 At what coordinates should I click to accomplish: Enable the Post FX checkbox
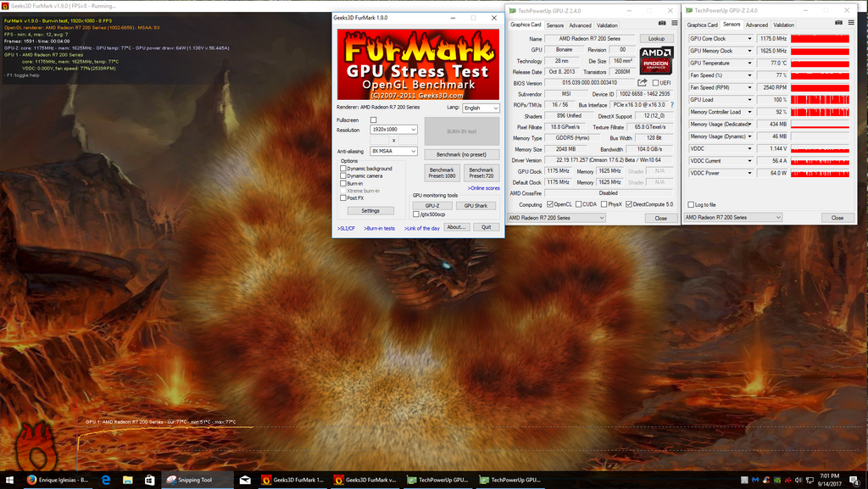pyautogui.click(x=343, y=197)
